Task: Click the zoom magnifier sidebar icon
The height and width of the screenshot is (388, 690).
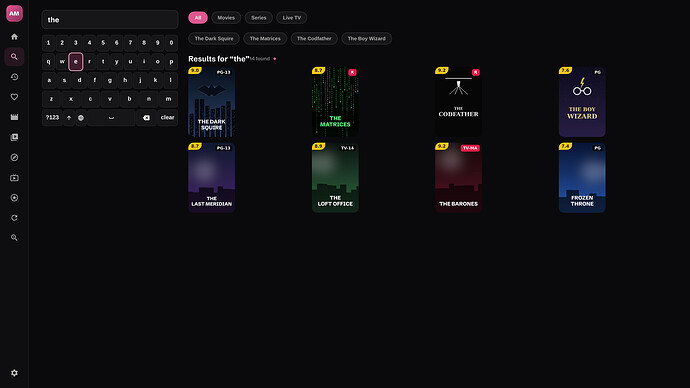Action: [x=14, y=238]
